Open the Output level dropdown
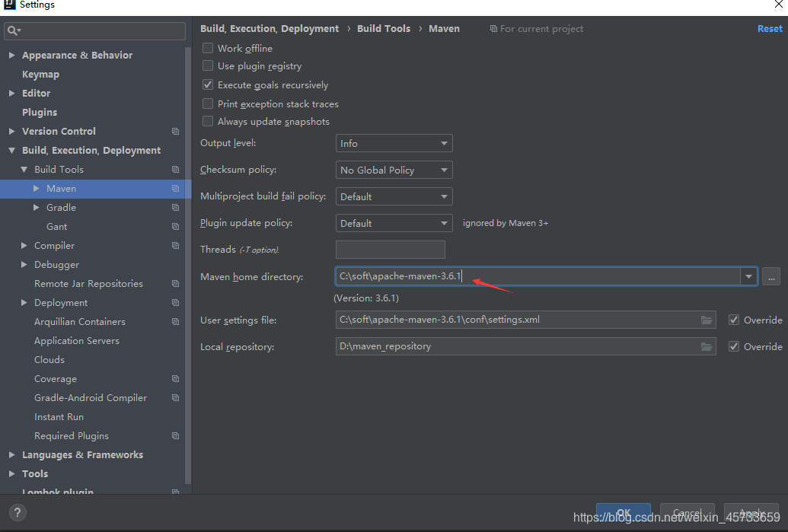 coord(394,143)
